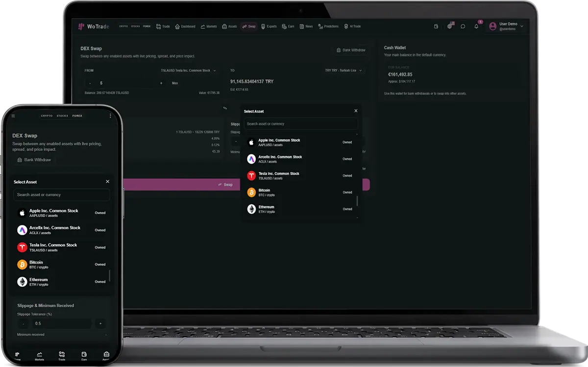Click the Bitcoin logo icon in laptop list
This screenshot has height=367, width=588.
click(x=251, y=192)
